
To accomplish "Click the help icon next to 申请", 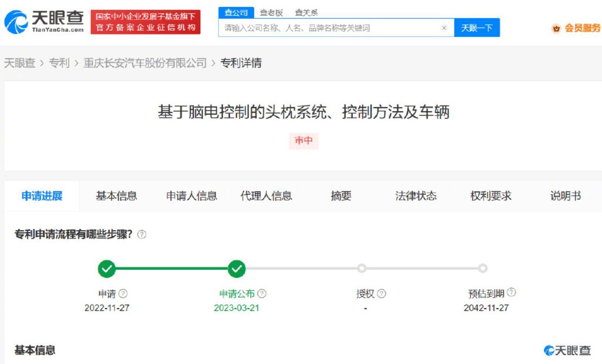I will point(123,294).
